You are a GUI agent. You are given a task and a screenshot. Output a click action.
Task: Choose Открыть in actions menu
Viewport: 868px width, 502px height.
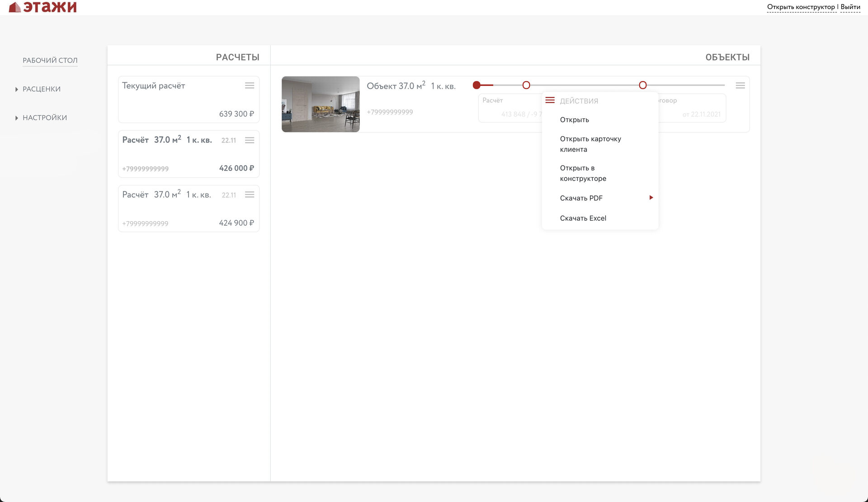(574, 120)
